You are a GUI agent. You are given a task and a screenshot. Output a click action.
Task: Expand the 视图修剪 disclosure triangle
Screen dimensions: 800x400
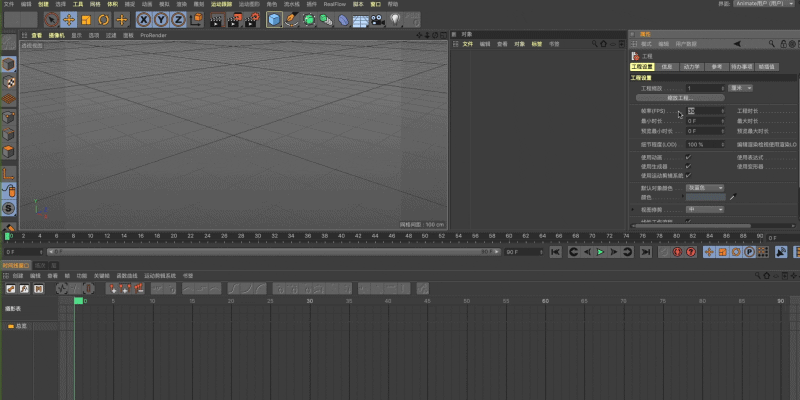point(633,210)
